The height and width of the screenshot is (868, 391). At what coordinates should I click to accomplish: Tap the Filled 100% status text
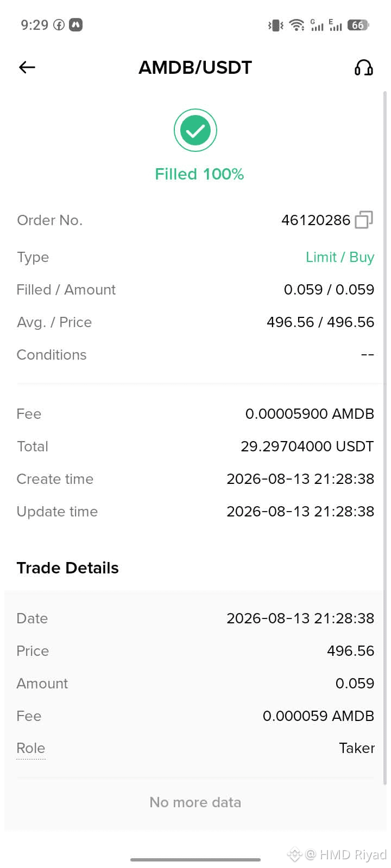pos(199,174)
